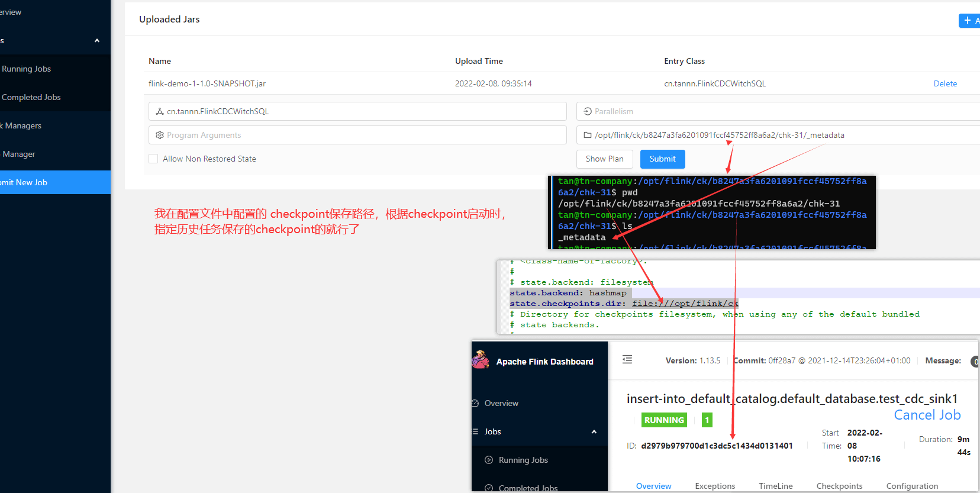Screen dimensions: 980x493
Task: Go to Task Managers page
Action: (21, 125)
